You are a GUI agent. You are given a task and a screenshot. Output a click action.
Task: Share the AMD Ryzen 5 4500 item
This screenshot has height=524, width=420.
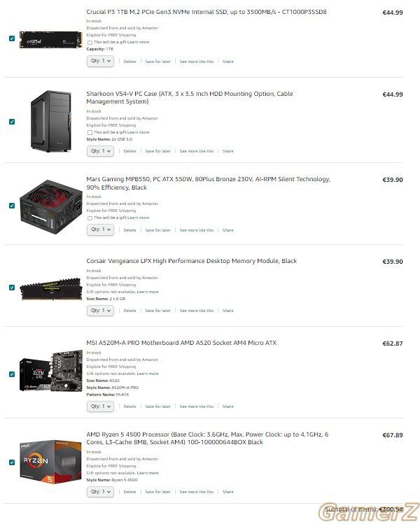(x=227, y=492)
